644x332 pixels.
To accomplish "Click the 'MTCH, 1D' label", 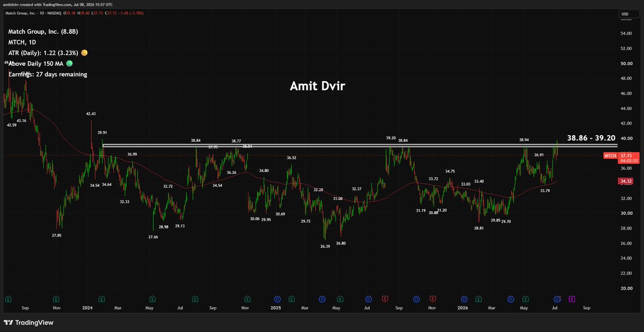I will click(x=23, y=42).
